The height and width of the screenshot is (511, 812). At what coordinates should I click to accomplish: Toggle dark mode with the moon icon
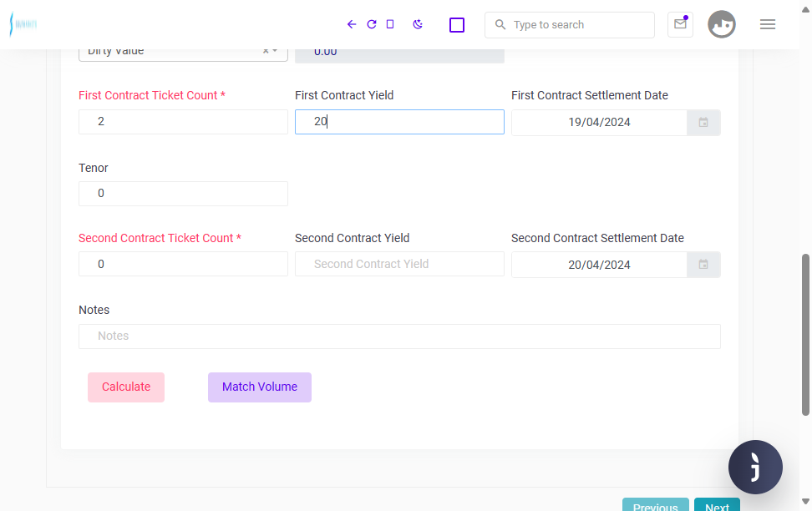418,24
